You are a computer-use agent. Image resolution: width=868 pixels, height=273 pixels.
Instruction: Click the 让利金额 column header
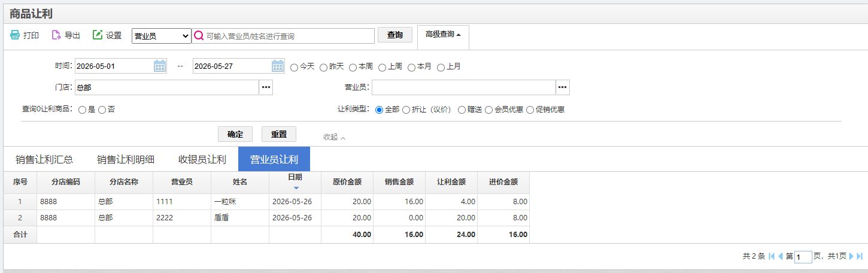tap(451, 182)
